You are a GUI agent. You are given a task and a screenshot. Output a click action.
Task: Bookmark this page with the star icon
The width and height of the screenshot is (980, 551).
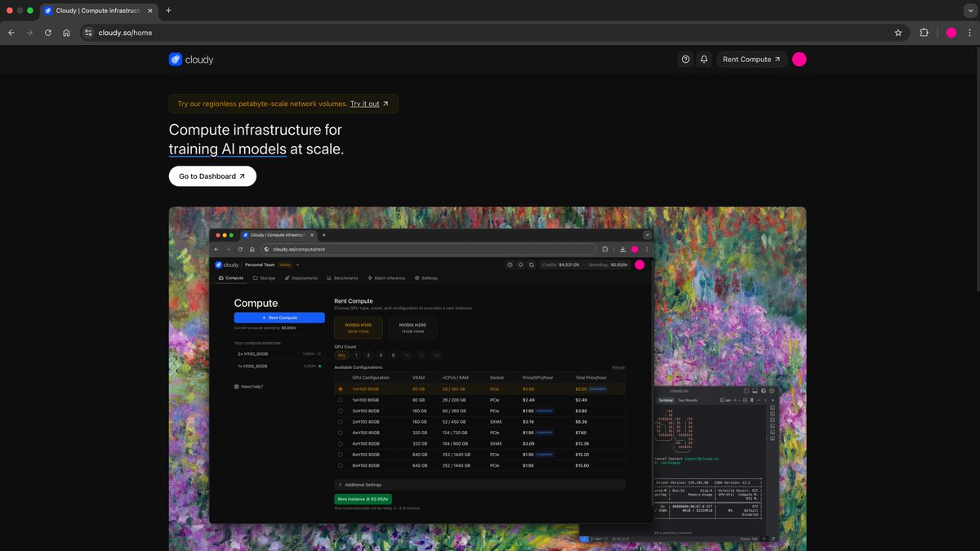pos(898,33)
